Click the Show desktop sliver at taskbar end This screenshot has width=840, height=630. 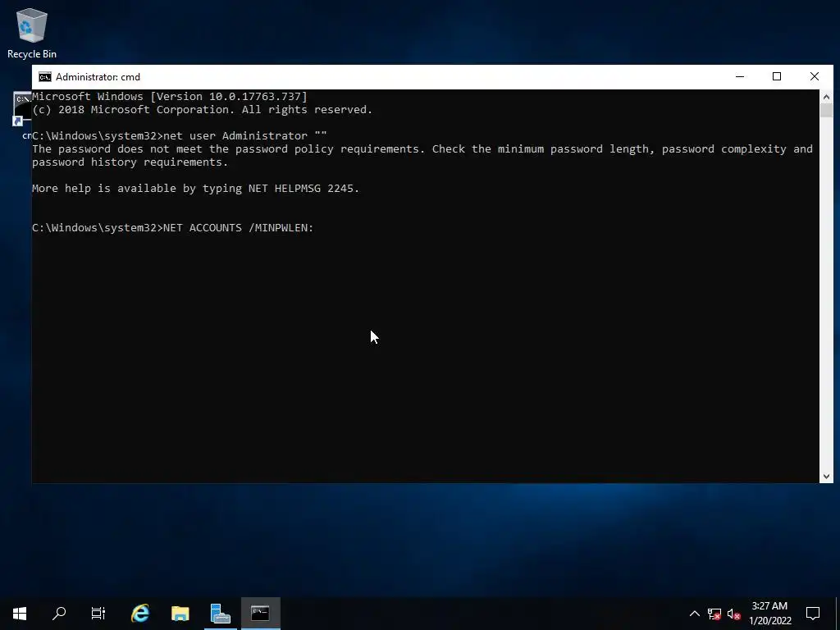pyautogui.click(x=838, y=614)
